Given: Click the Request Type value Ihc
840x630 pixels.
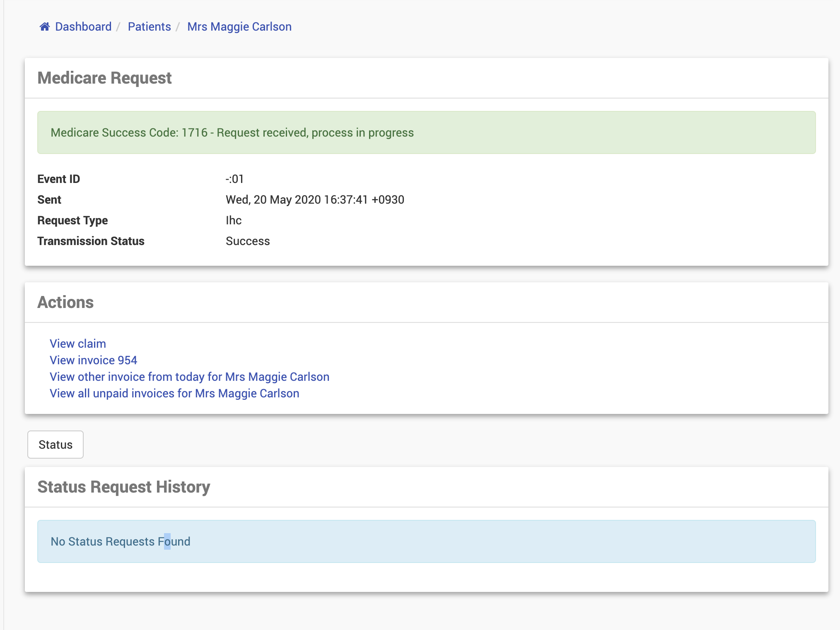Looking at the screenshot, I should click(234, 220).
